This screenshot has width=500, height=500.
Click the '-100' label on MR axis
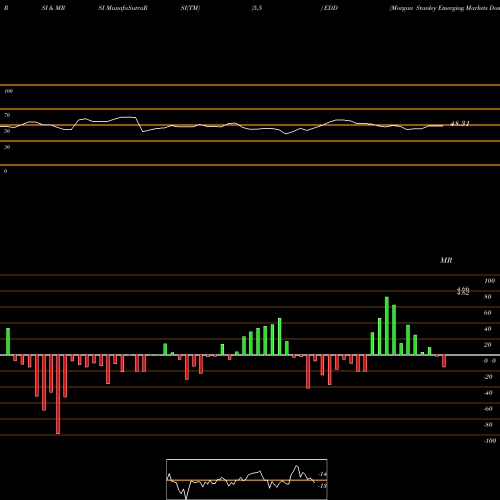[489, 441]
